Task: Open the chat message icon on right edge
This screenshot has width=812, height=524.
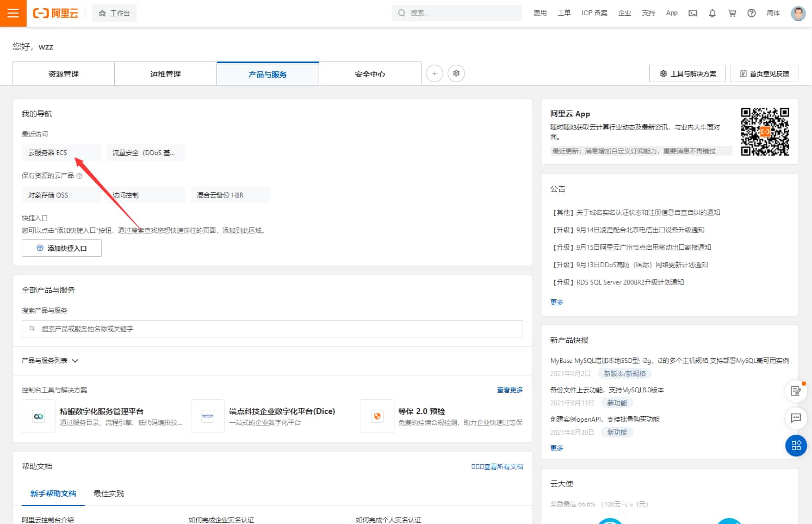Action: (x=796, y=418)
